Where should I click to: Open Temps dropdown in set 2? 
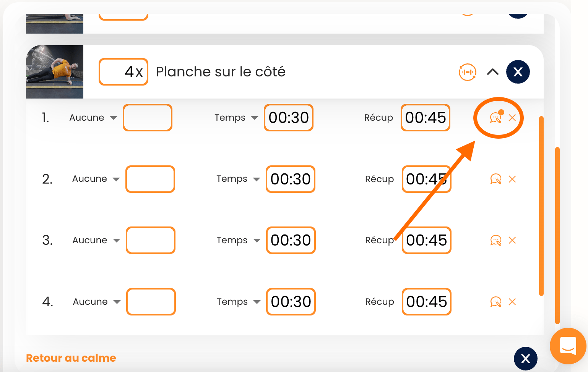(x=238, y=179)
